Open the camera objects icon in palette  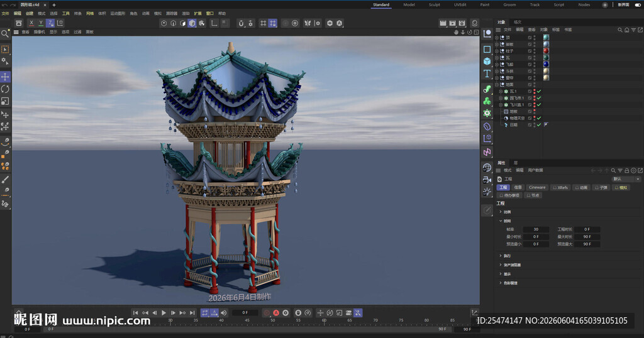coord(487,180)
